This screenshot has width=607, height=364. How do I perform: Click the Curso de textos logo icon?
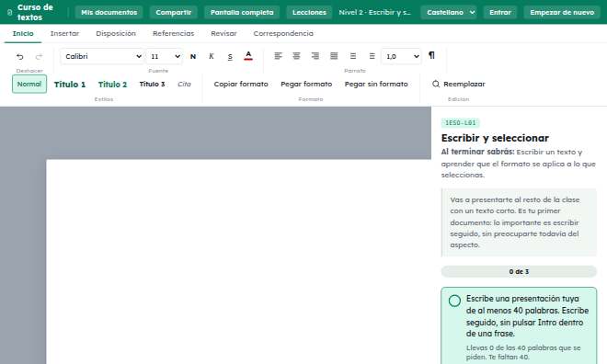10,12
